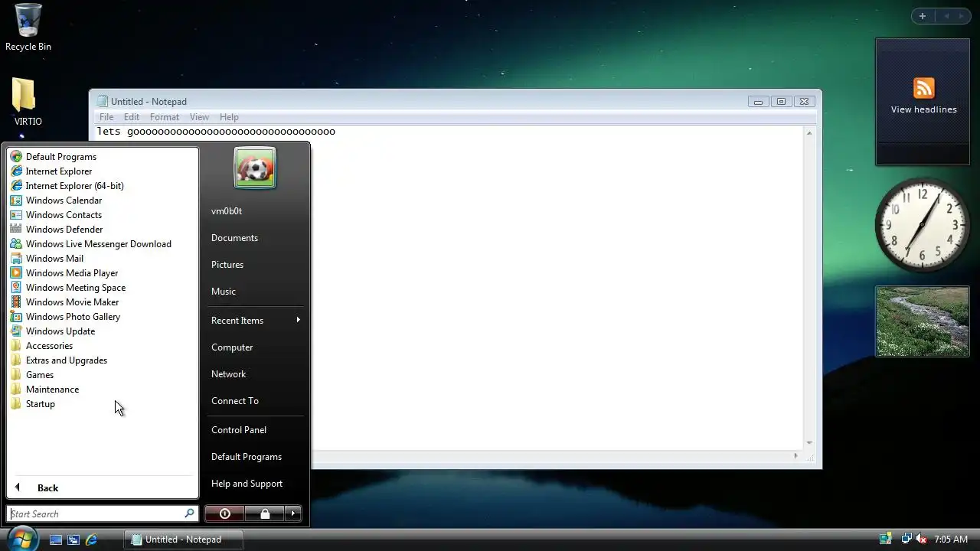Click the power sleep button
The height and width of the screenshot is (551, 980).
[x=225, y=514]
